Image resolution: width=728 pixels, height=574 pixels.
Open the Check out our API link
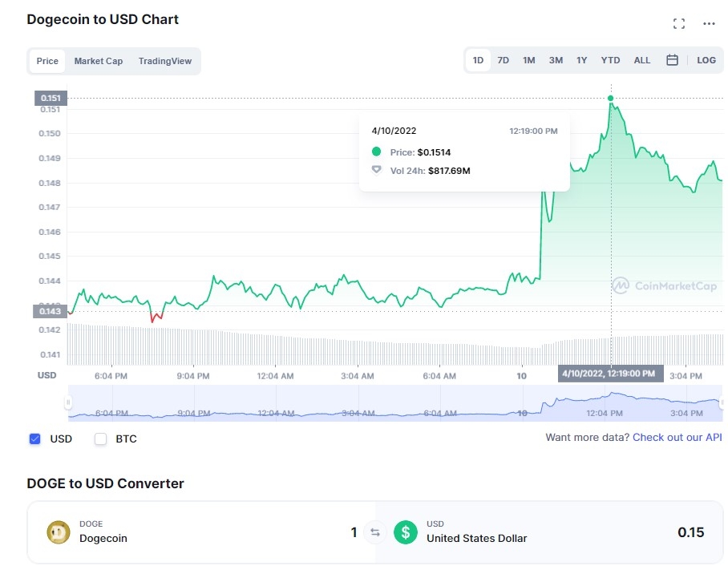point(677,438)
